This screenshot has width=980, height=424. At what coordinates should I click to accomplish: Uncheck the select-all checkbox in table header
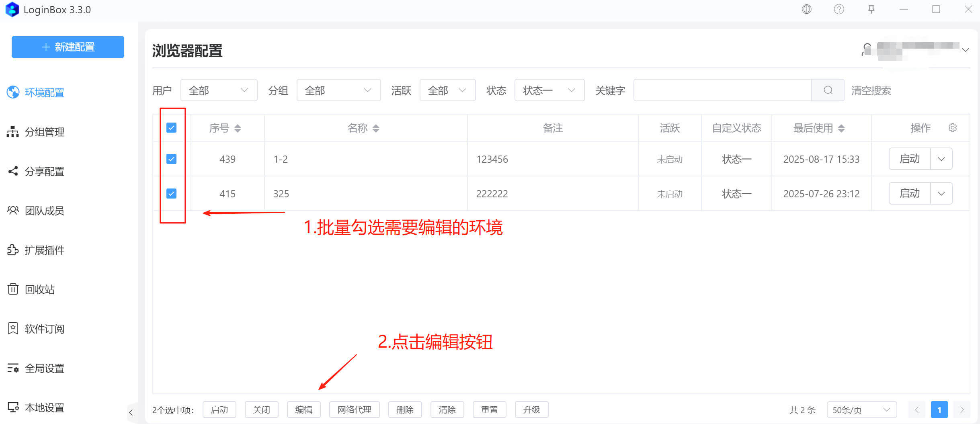point(171,128)
